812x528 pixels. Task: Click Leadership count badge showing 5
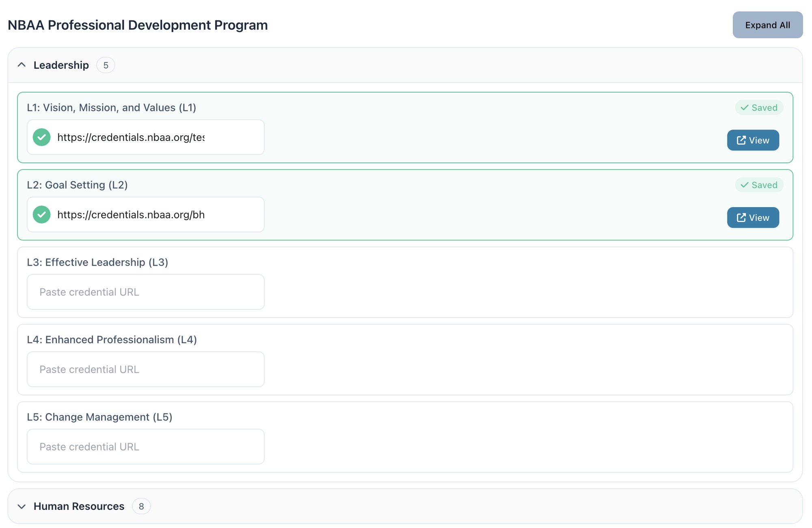coord(106,65)
